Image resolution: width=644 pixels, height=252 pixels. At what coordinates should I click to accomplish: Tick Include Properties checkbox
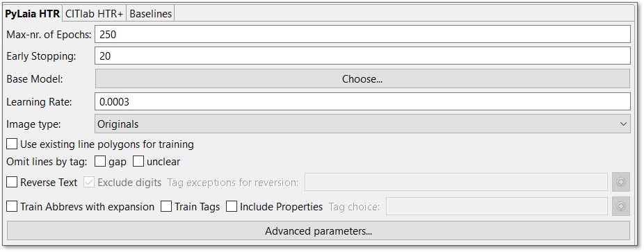coord(232,206)
